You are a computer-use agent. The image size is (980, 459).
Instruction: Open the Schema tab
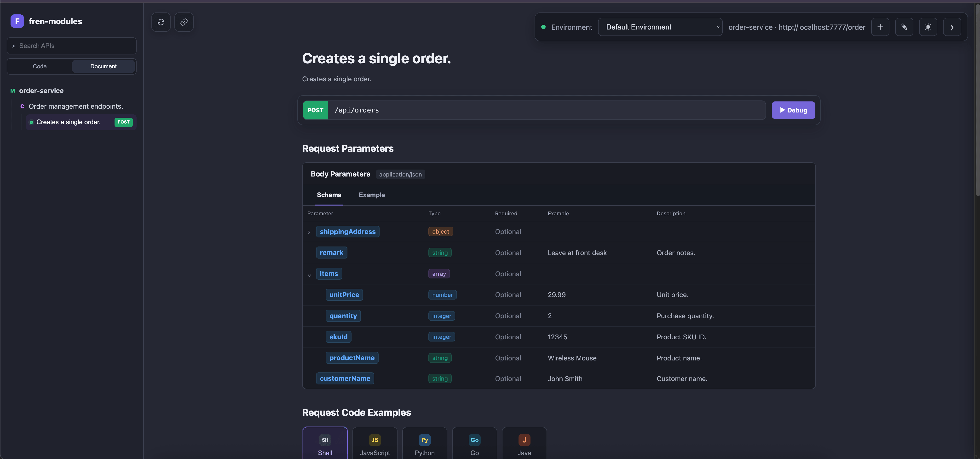[329, 195]
